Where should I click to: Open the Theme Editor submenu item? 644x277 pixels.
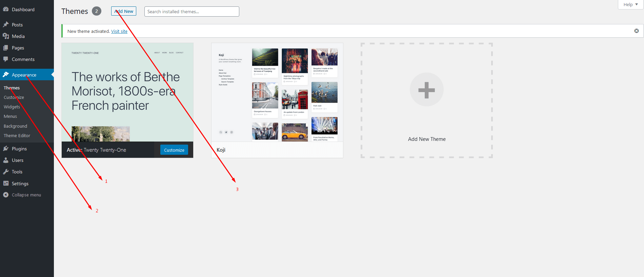pyautogui.click(x=17, y=135)
